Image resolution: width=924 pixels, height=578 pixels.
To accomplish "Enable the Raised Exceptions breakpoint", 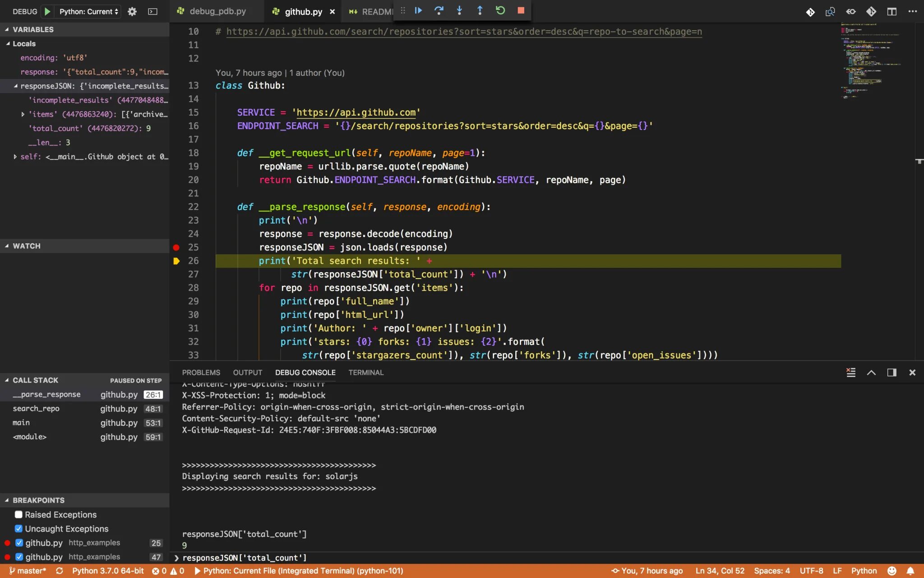I will point(18,514).
